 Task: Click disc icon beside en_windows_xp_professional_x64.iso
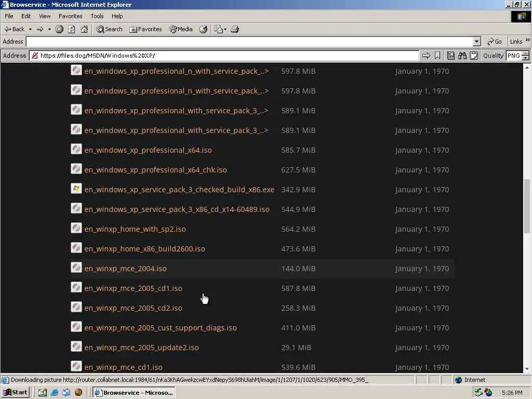tap(76, 149)
